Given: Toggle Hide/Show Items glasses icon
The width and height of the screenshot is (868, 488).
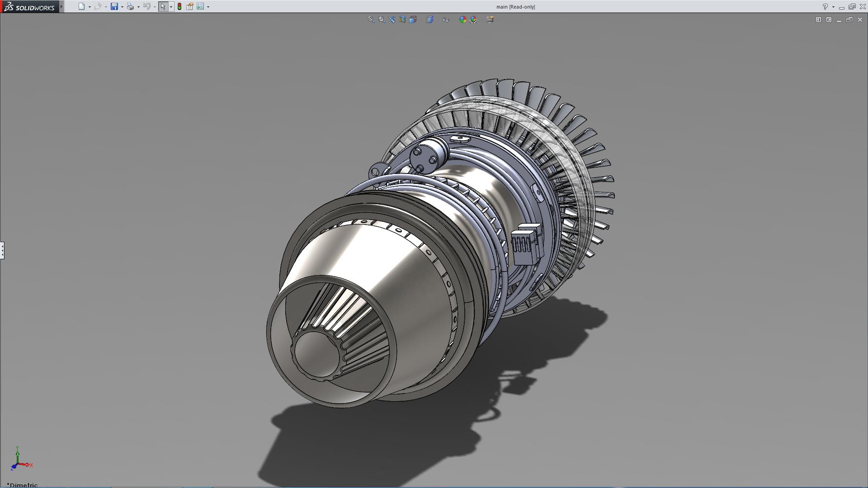Looking at the screenshot, I should (x=446, y=19).
